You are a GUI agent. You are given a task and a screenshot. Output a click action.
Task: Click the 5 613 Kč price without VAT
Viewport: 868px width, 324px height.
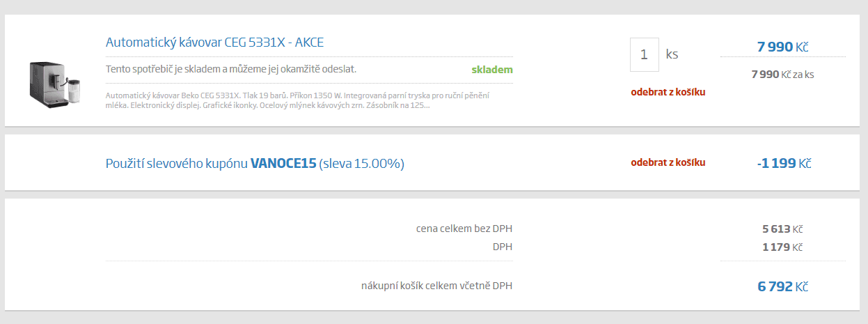pyautogui.click(x=782, y=229)
